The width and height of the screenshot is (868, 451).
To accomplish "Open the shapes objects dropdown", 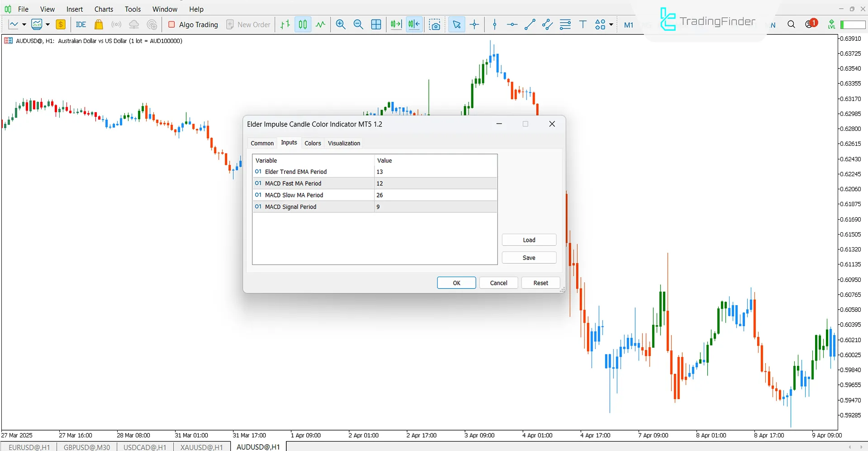I will tap(611, 24).
